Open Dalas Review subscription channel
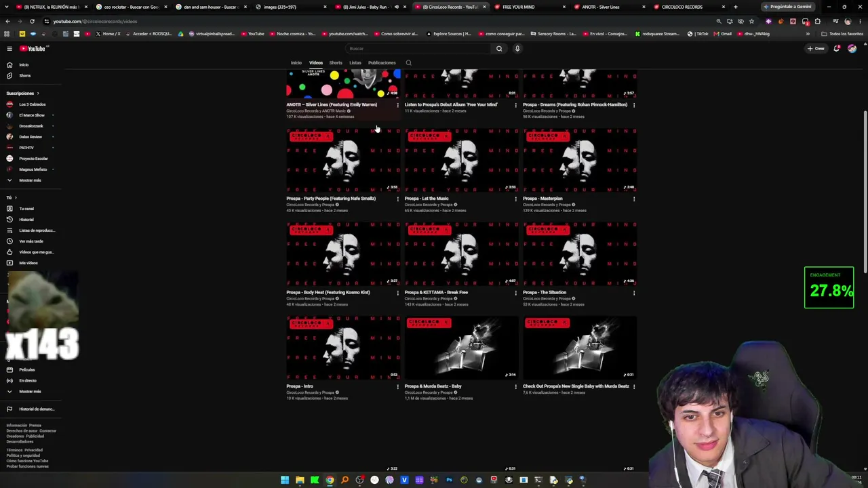868x488 pixels. pyautogui.click(x=25, y=137)
